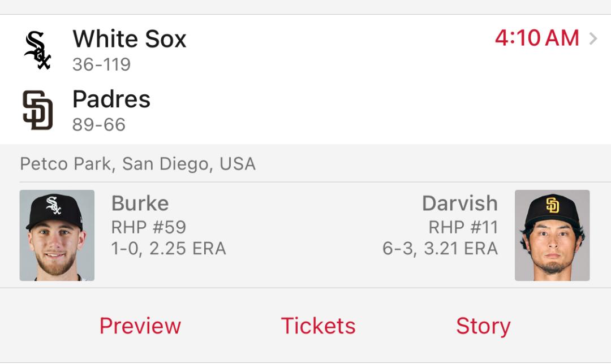Click the 4:10 AM game time
The width and height of the screenshot is (611, 364).
pyautogui.click(x=537, y=38)
